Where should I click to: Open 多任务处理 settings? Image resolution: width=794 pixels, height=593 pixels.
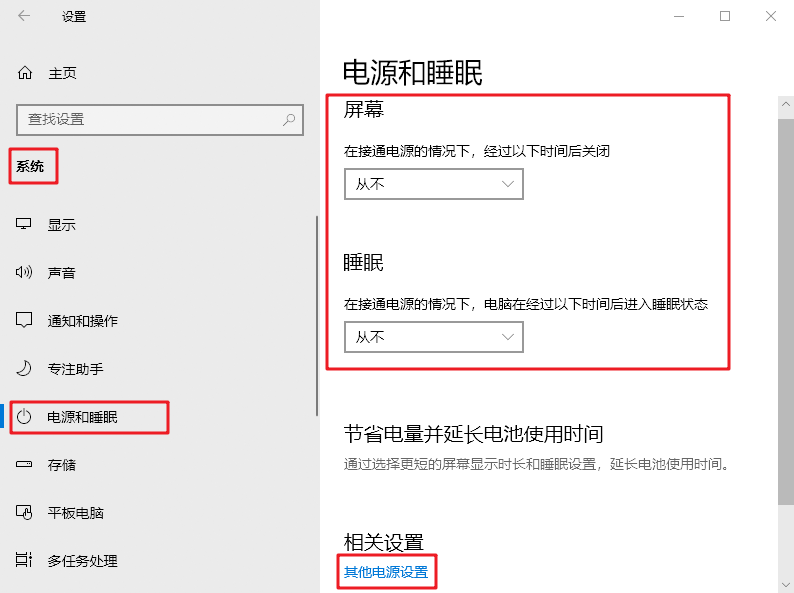[83, 561]
